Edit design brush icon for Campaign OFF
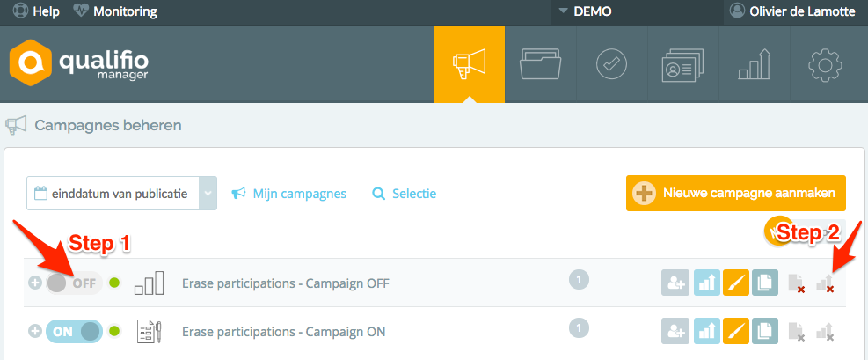Viewport: 868px width, 360px height. coord(736,283)
